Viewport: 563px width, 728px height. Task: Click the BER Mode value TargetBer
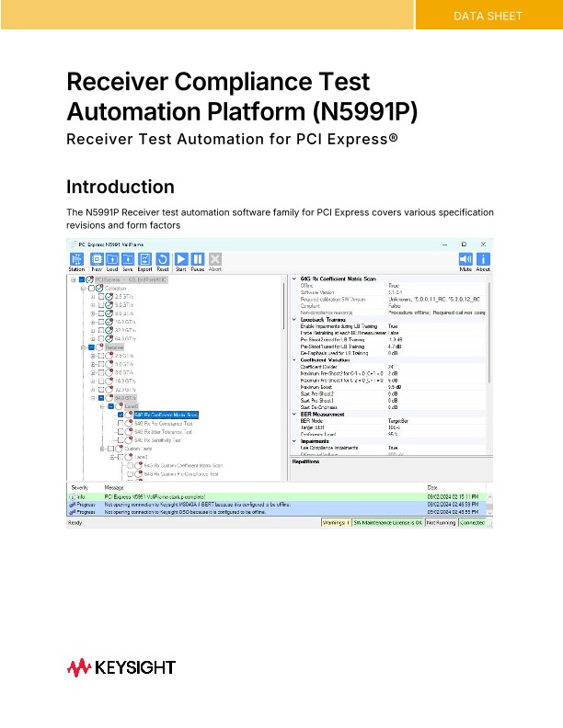pos(398,421)
